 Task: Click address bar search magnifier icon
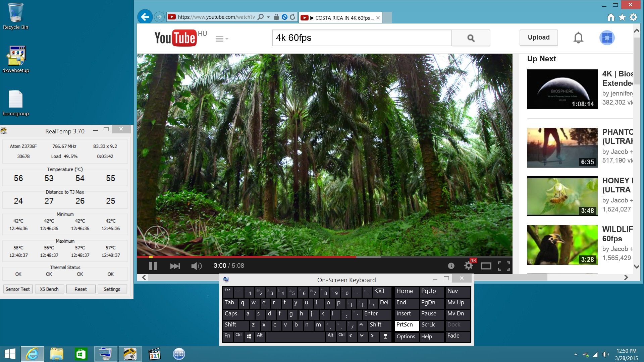(x=261, y=17)
